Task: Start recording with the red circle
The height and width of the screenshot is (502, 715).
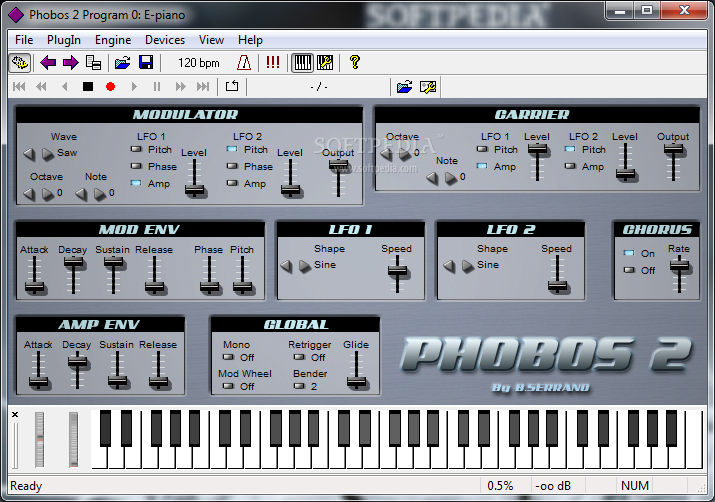Action: 110,86
